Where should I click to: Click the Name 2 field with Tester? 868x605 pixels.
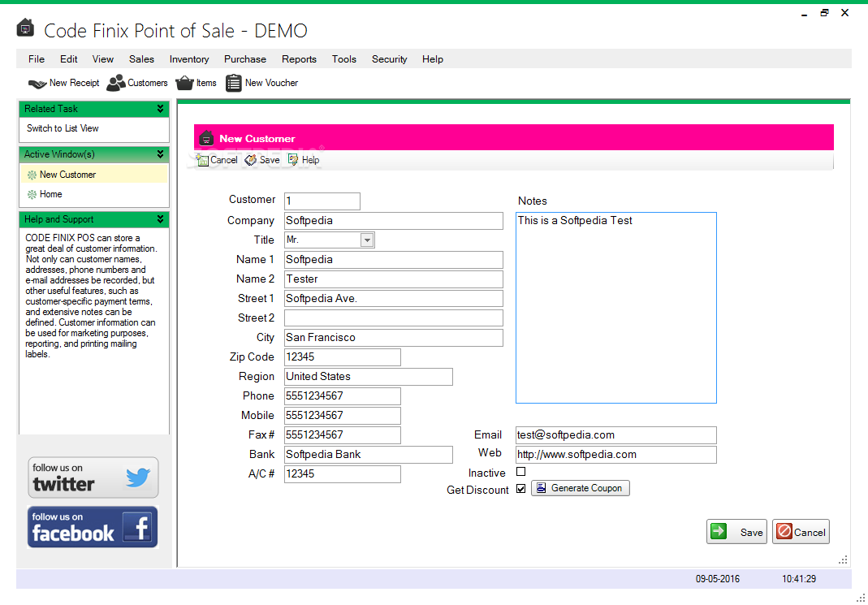pos(394,279)
